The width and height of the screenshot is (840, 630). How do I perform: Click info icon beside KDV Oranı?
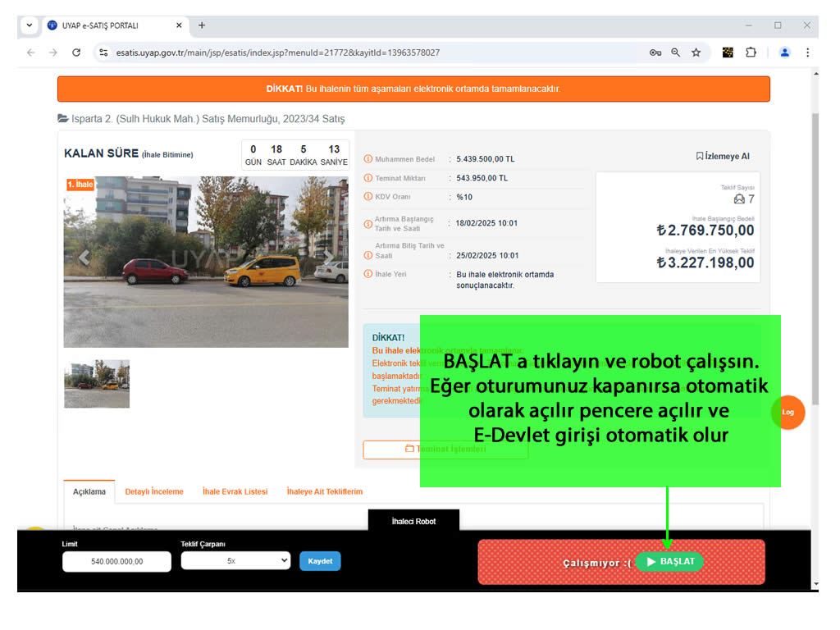368,197
